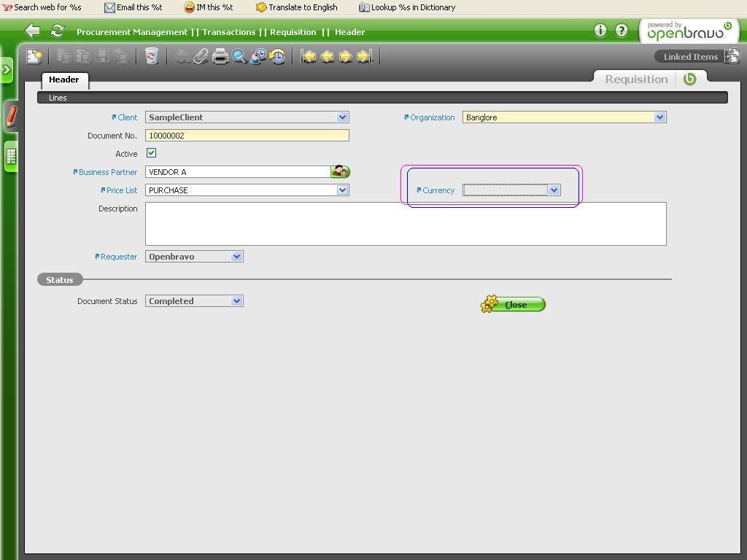
Task: Switch to the Header tab
Action: coord(64,79)
